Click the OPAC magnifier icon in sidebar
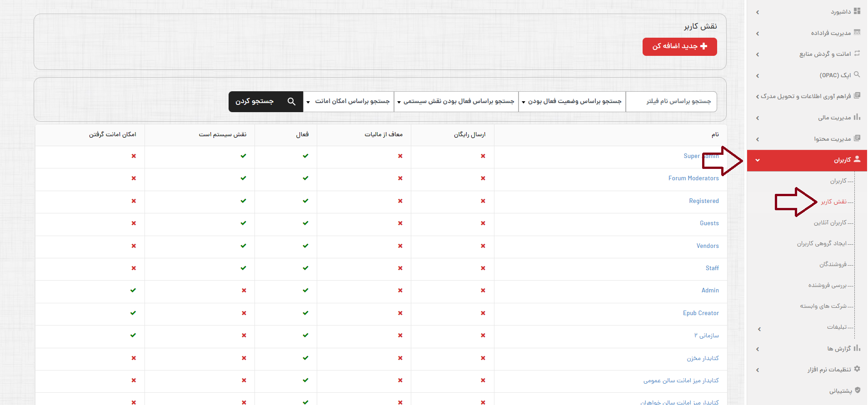The height and width of the screenshot is (405, 868). click(857, 74)
